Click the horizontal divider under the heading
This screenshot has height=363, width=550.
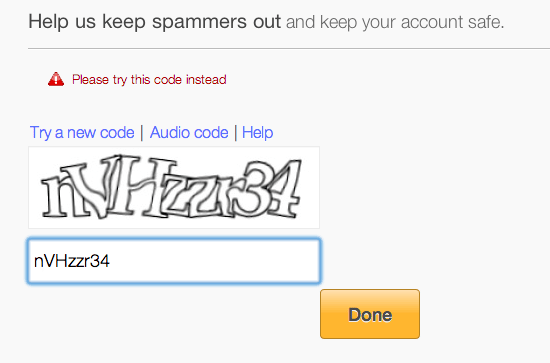click(x=289, y=48)
